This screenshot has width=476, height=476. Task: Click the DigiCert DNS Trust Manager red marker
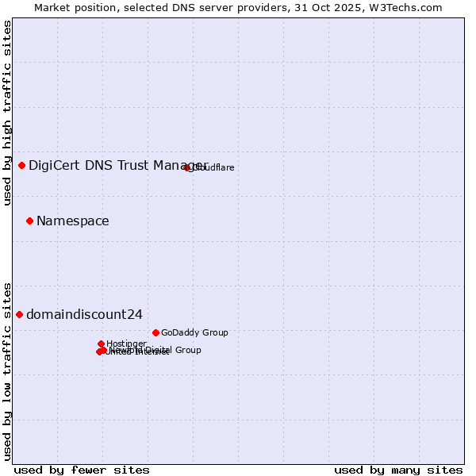tap(22, 165)
